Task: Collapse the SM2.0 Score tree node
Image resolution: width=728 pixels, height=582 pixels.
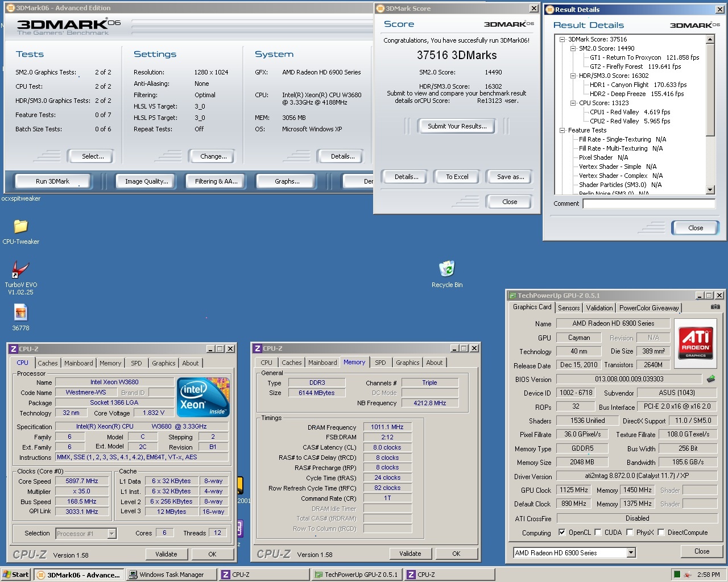Action: point(573,49)
